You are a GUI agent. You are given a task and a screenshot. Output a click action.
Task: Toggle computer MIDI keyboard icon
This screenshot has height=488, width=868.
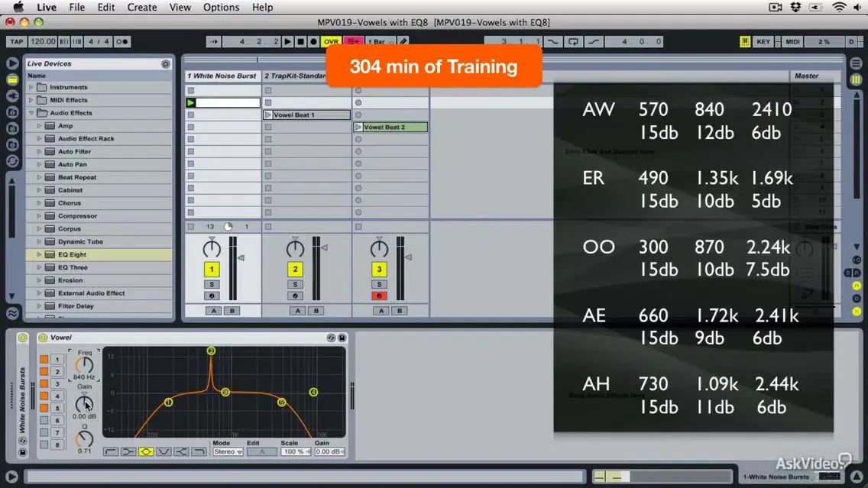[x=745, y=41]
